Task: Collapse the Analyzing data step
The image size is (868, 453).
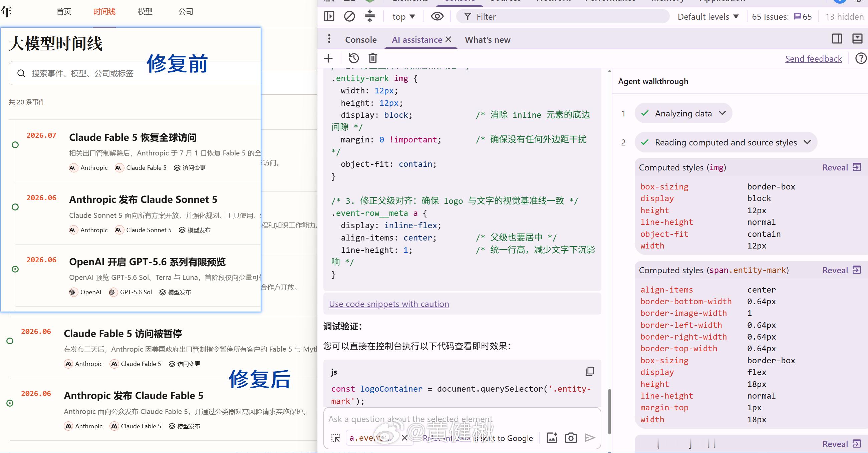Action: (x=683, y=113)
